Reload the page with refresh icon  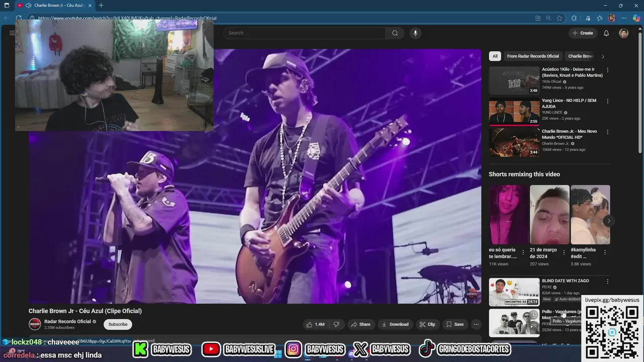pyautogui.click(x=19, y=18)
